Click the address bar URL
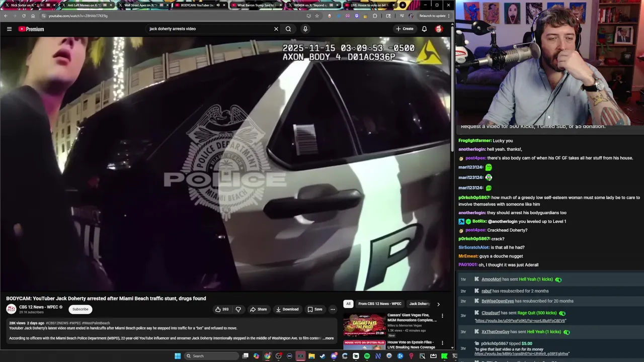This screenshot has height=362, width=644. click(x=78, y=16)
